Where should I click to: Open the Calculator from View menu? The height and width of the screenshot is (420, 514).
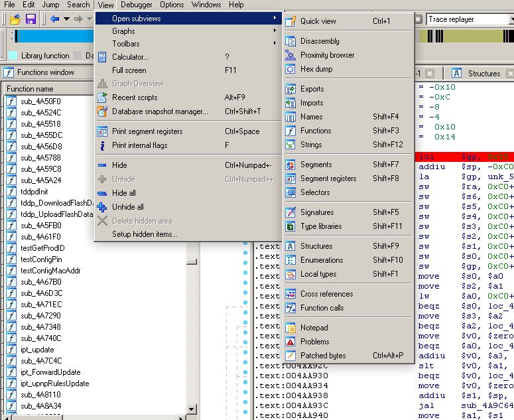click(188, 57)
